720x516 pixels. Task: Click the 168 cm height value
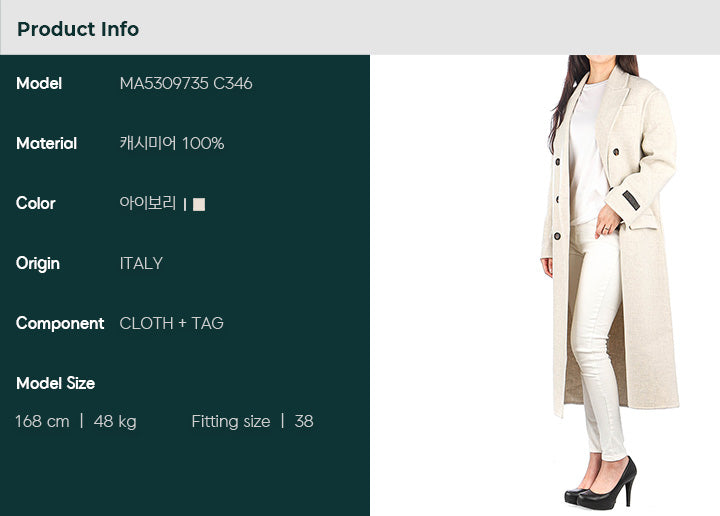tap(42, 421)
